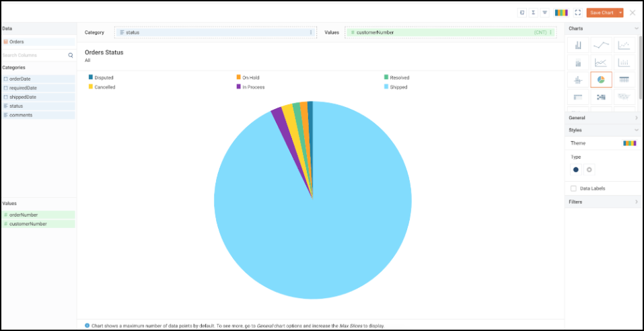Select orderNumber in Values list
The image size is (644, 331).
coord(38,215)
